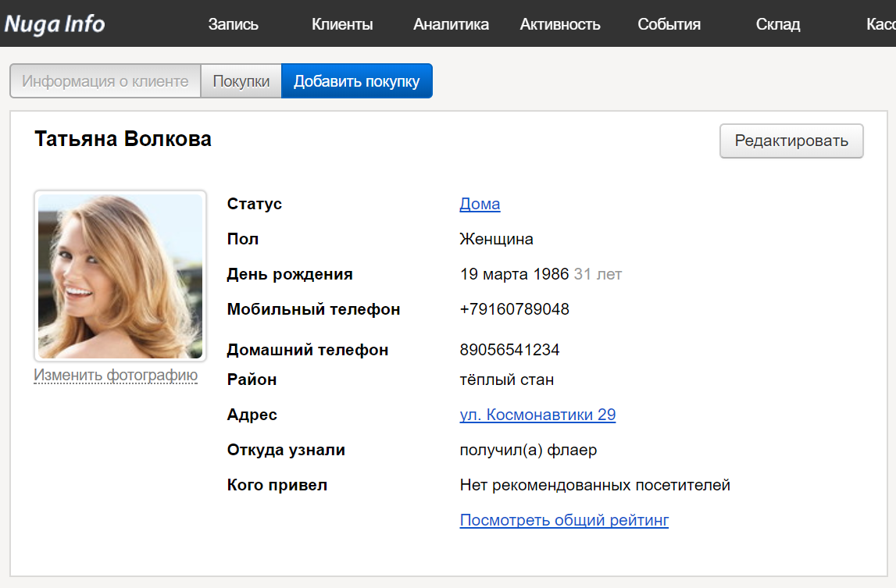
Task: Select Активность in the top navigation
Action: click(x=560, y=24)
